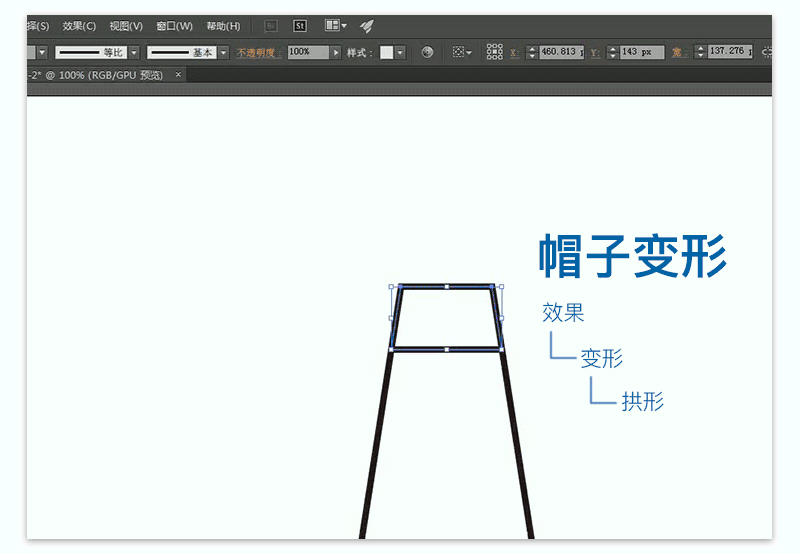Viewport: 800px width, 554px height.
Task: Open the 窗口(W) menu
Action: pyautogui.click(x=174, y=26)
